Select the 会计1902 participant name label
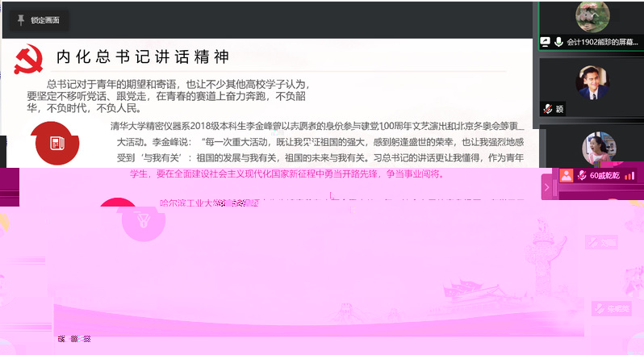This screenshot has width=644, height=355. (603, 42)
